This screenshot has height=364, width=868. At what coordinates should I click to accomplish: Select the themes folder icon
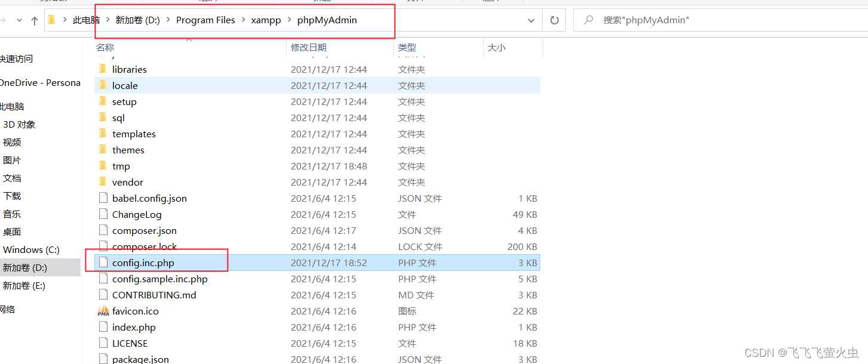102,150
